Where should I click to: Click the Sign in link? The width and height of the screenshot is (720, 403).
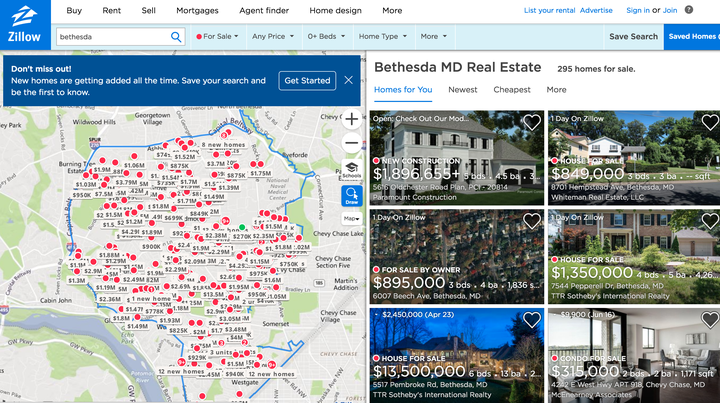coord(638,11)
